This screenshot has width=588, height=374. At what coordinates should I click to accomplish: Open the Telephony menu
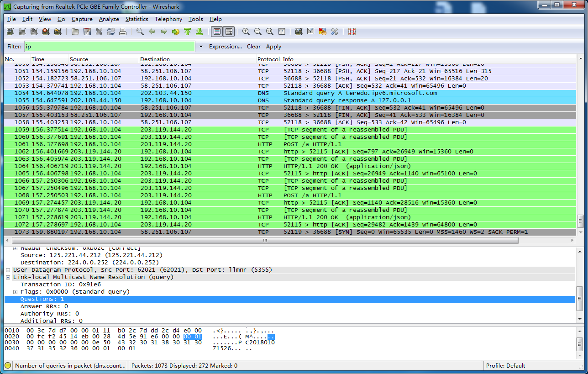coord(168,19)
